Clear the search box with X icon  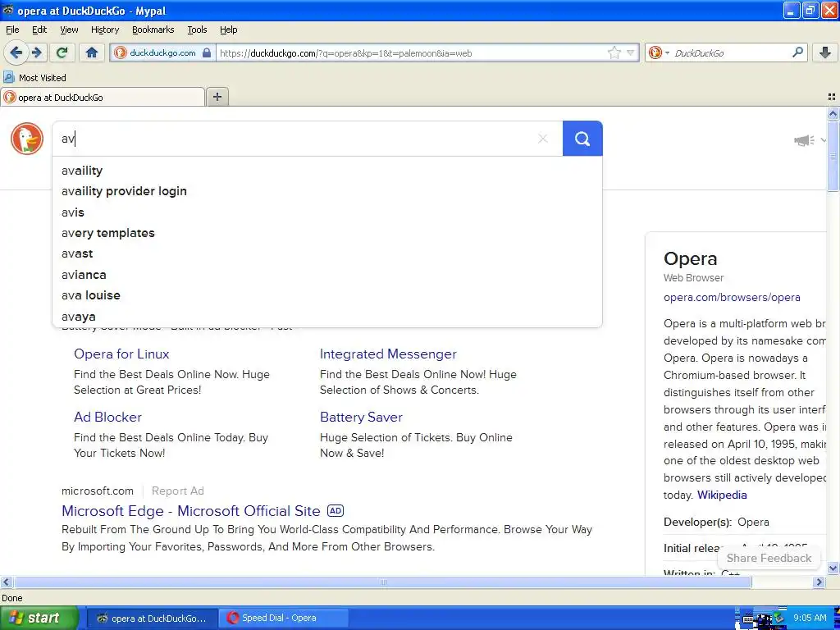543,138
